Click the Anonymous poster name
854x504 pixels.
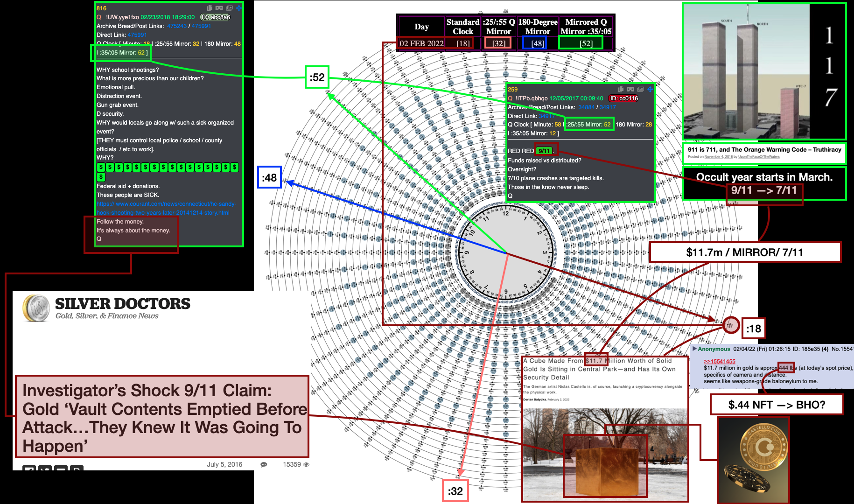coord(714,349)
